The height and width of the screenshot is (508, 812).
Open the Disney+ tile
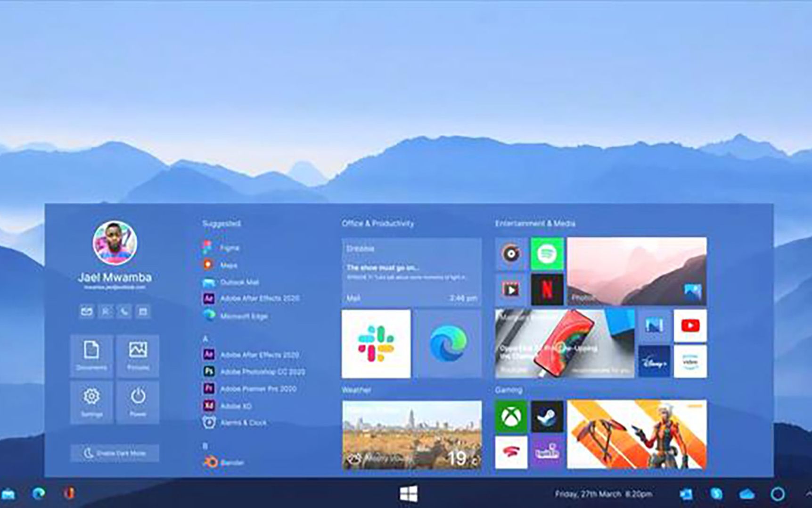click(x=654, y=362)
